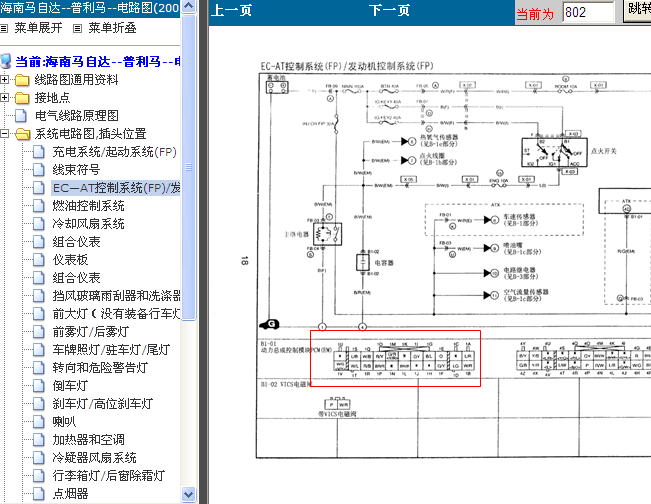This screenshot has height=504, width=651.
Task: Open 前大灯(没有装备行车灯 entry
Action: 116,314
